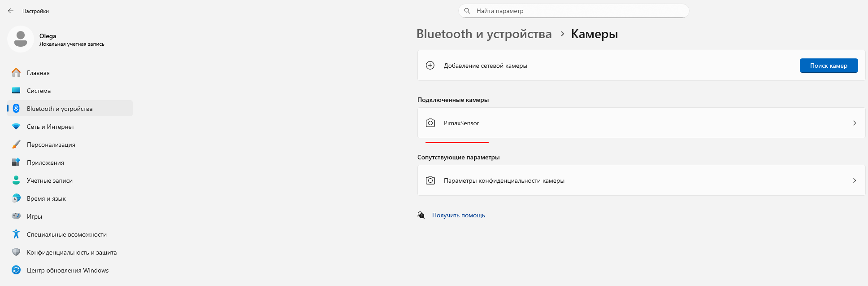Click the Olega user avatar icon
The width and height of the screenshot is (868, 286).
(21, 39)
